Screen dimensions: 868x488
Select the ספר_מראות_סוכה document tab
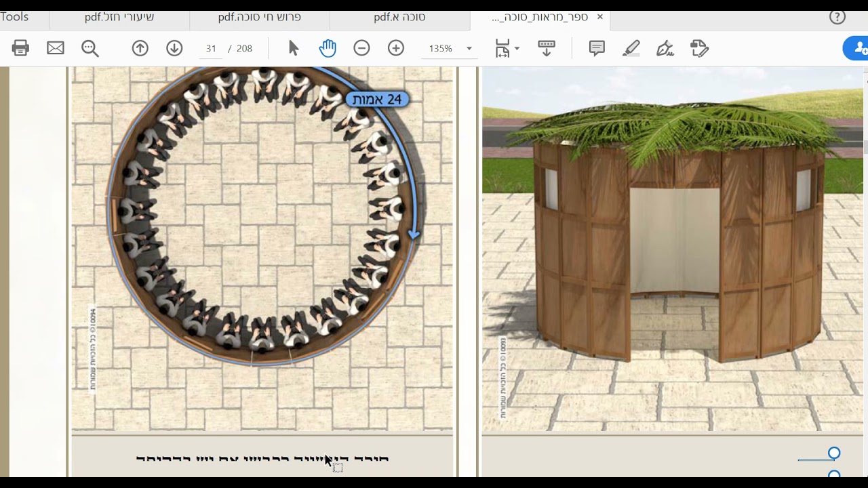click(x=540, y=17)
